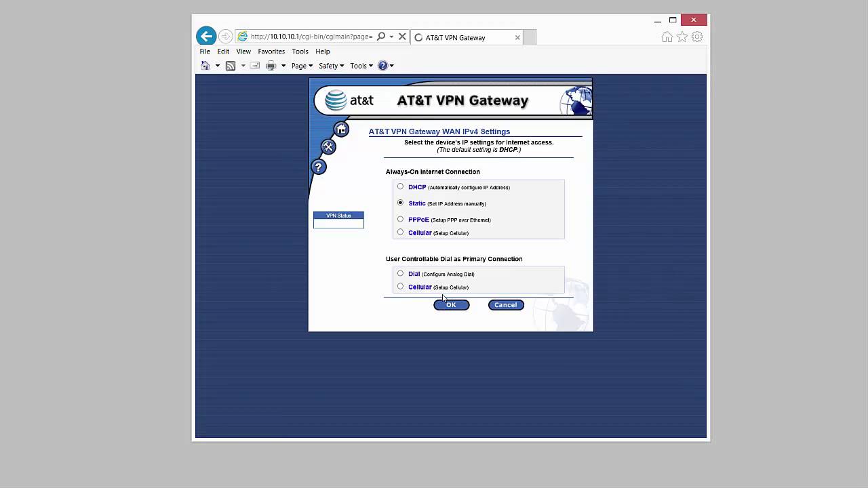The image size is (868, 488).
Task: Open the Edit menu
Action: point(223,52)
